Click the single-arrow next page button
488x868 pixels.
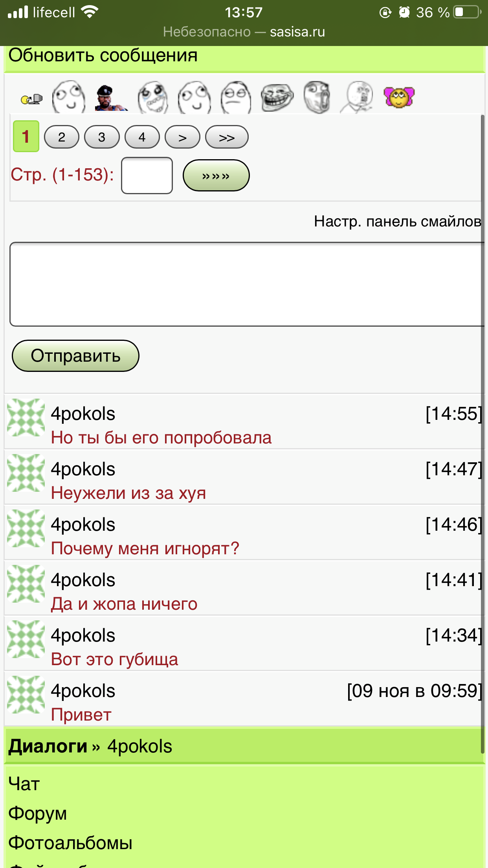[x=182, y=137]
